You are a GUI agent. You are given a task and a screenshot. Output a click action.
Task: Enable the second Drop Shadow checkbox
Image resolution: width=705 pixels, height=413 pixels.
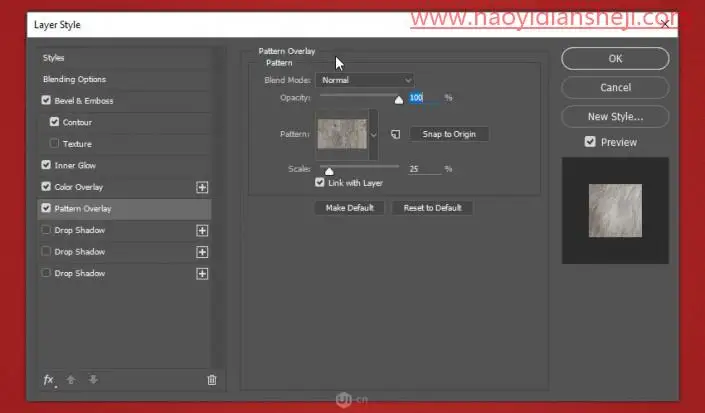(x=46, y=251)
